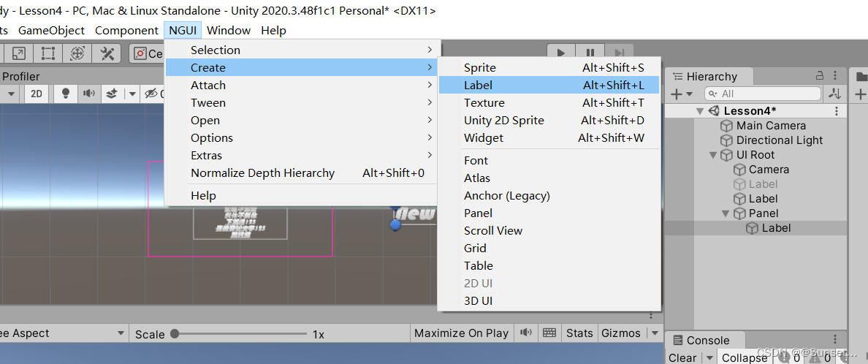Create an NGUI Table
This screenshot has height=364, width=868.
549,266
